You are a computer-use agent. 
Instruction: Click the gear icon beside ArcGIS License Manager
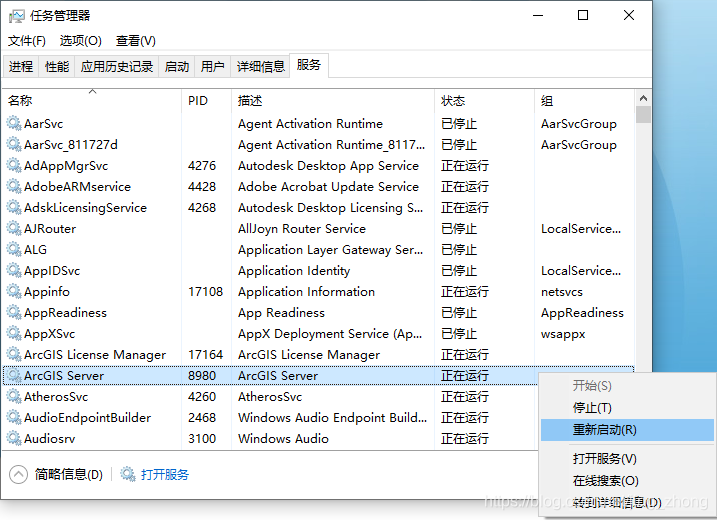click(x=14, y=354)
